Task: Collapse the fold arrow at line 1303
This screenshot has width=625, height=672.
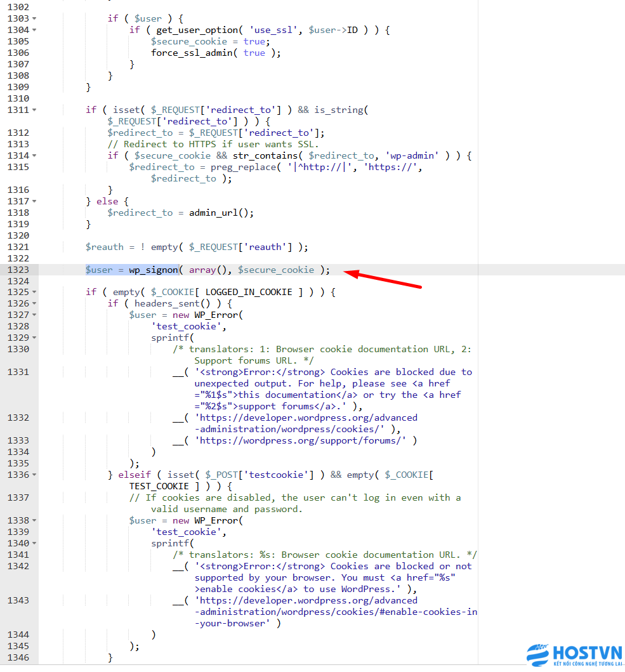Action: pyautogui.click(x=34, y=18)
